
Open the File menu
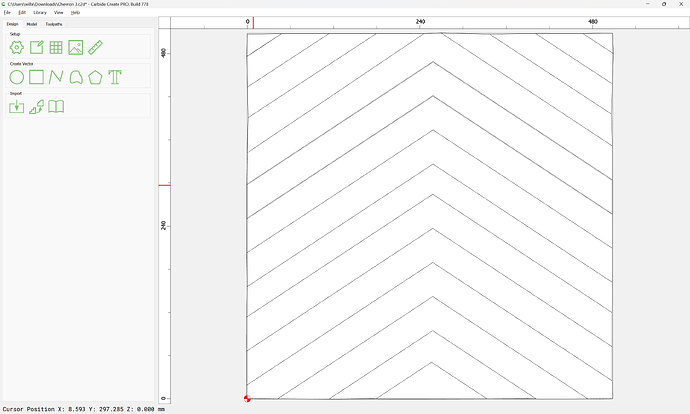pyautogui.click(x=7, y=13)
